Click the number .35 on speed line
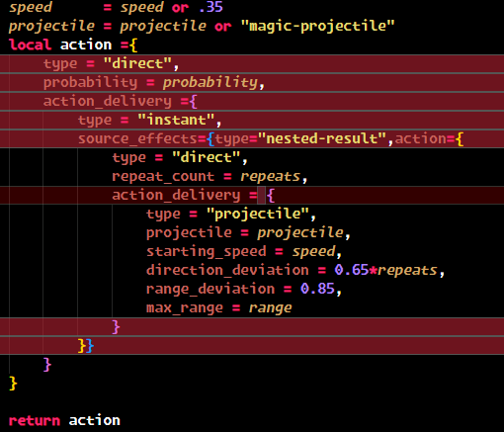This screenshot has width=504, height=432. (211, 7)
